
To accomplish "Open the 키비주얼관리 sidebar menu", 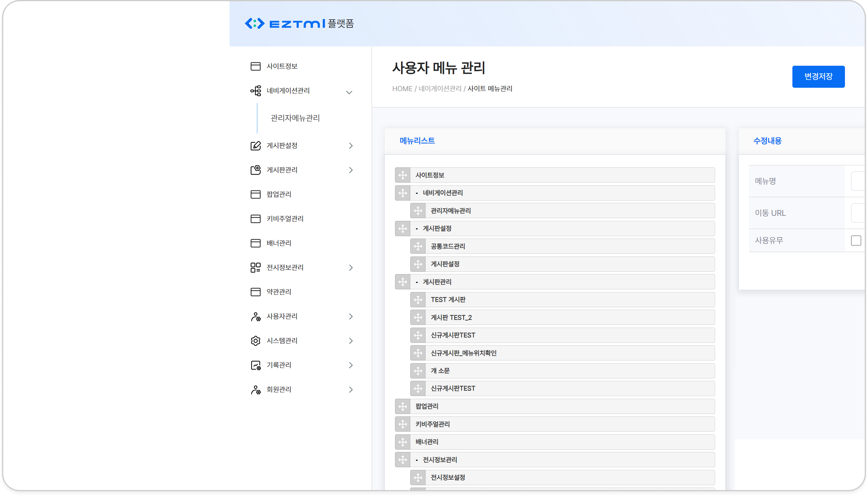I will 285,219.
